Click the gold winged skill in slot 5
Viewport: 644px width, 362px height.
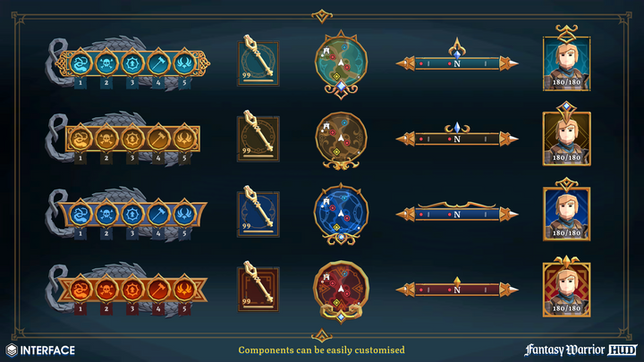(184, 139)
